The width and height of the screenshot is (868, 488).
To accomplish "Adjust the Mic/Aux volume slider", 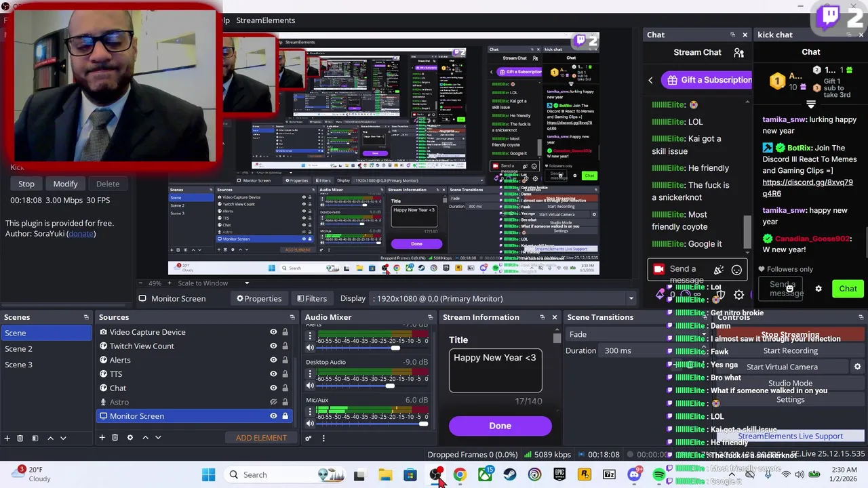I will [x=372, y=424].
